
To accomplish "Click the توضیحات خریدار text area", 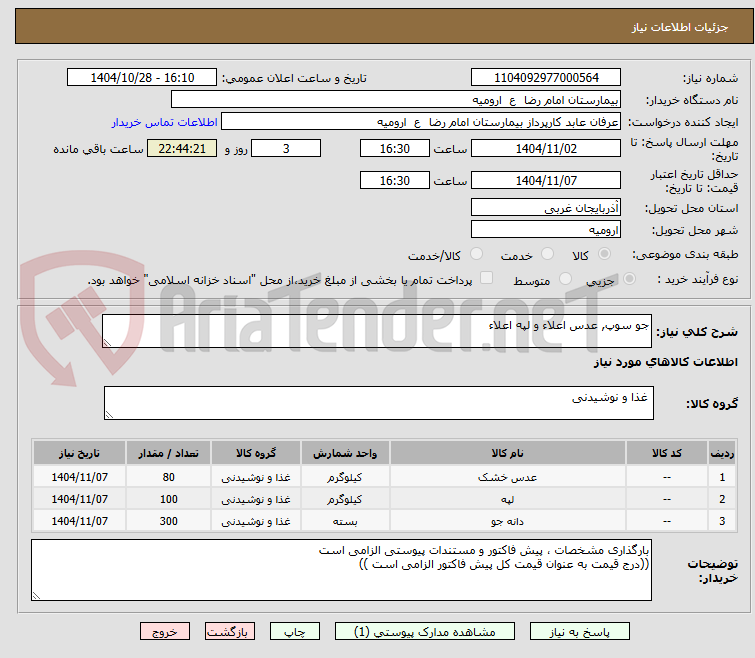I will (341, 570).
